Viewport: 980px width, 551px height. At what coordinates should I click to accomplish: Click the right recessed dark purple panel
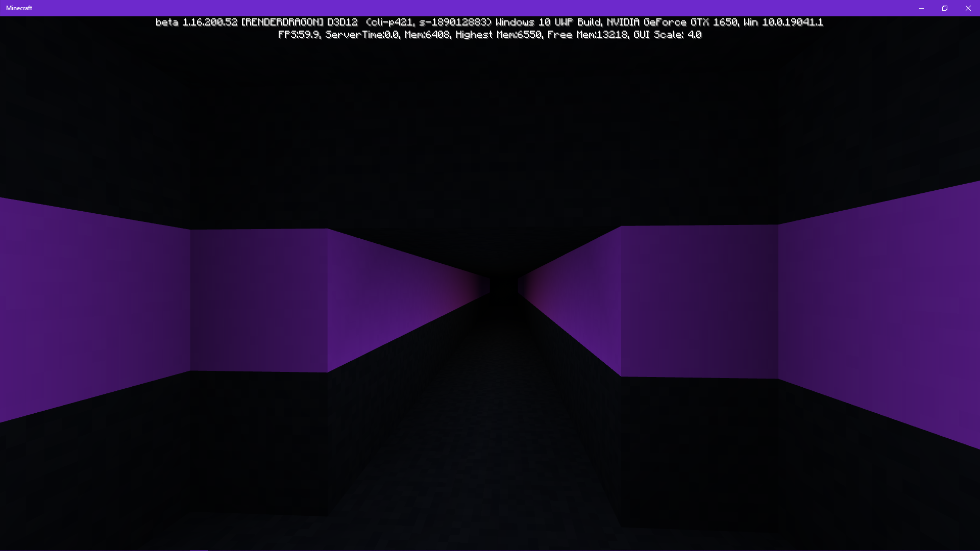click(x=699, y=301)
